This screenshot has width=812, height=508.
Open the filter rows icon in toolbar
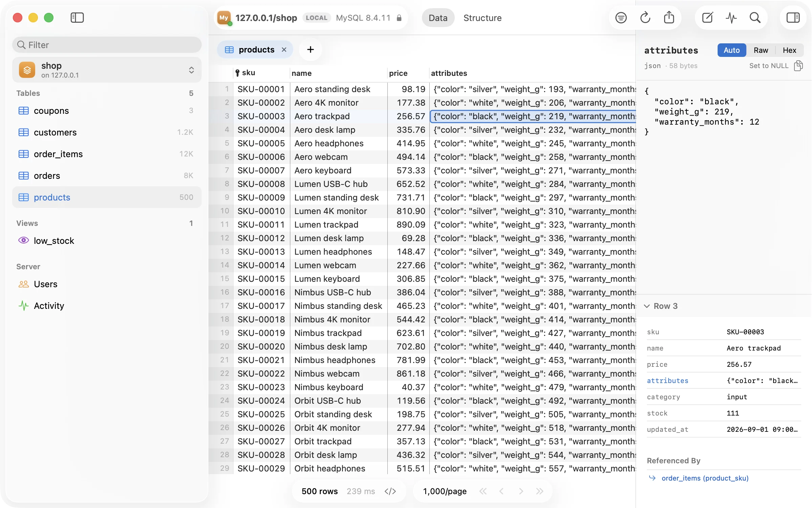coord(621,18)
